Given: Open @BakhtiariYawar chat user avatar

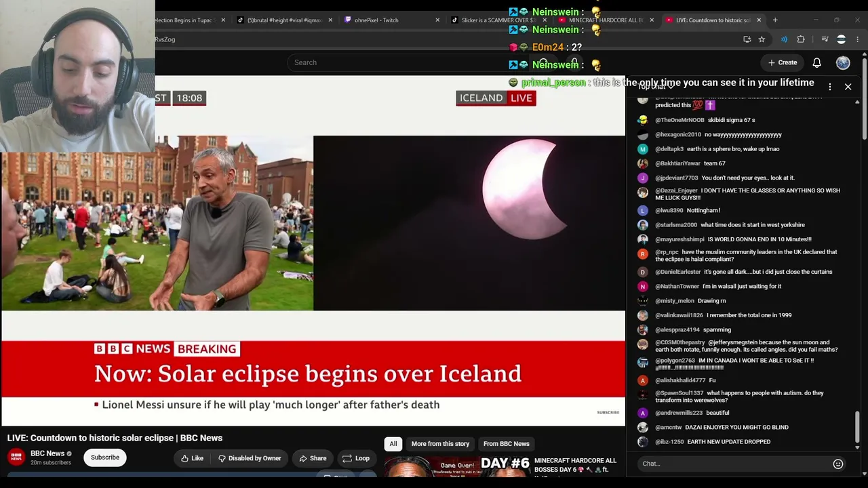Looking at the screenshot, I should click(643, 163).
